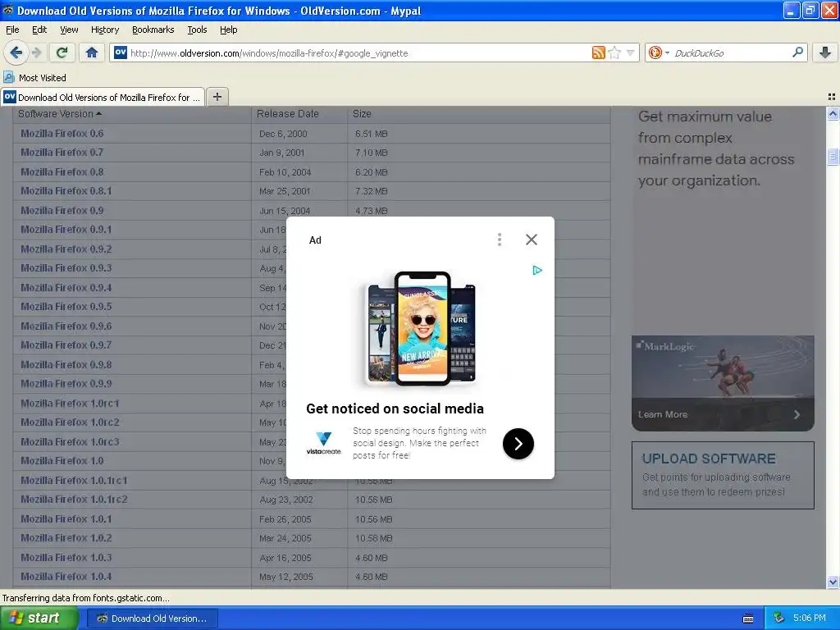This screenshot has height=630, width=840.
Task: Open the Tools menu
Action: pos(197,30)
